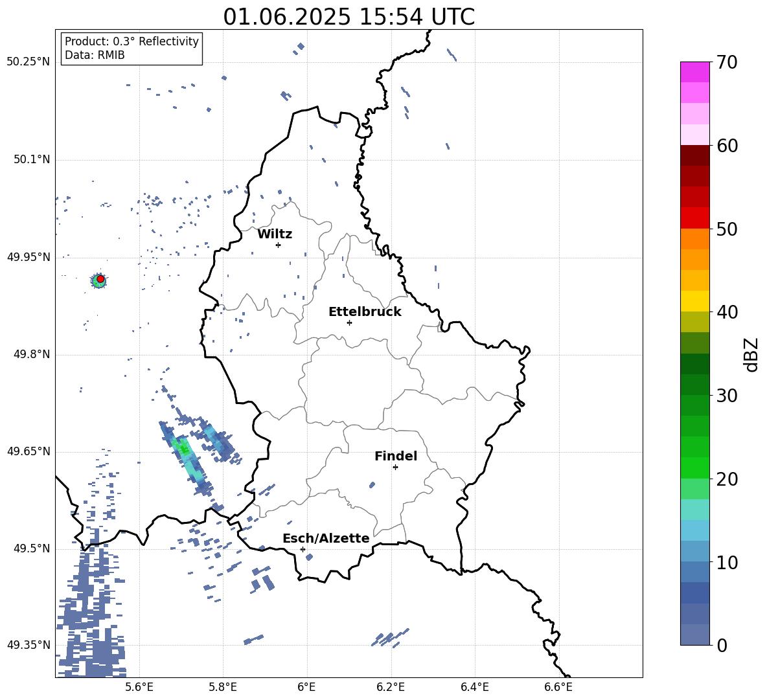Click the 'Product: 0.3° Reflectivity' label
The height and width of the screenshot is (700, 767).
click(x=132, y=41)
